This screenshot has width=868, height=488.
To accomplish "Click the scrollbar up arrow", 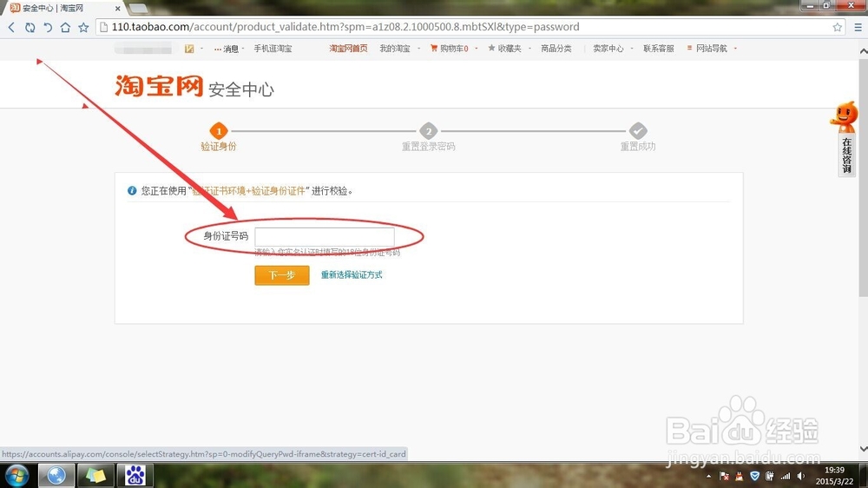I will click(x=863, y=50).
